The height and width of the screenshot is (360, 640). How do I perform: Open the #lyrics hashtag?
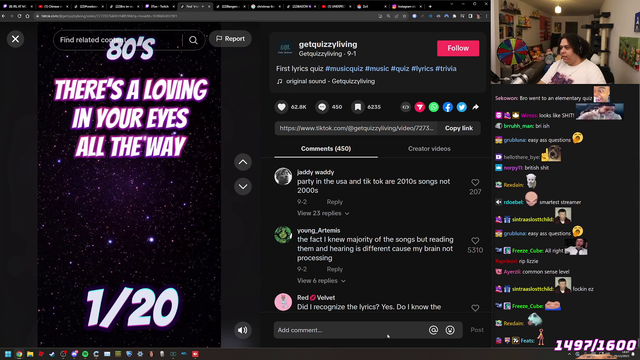422,69
